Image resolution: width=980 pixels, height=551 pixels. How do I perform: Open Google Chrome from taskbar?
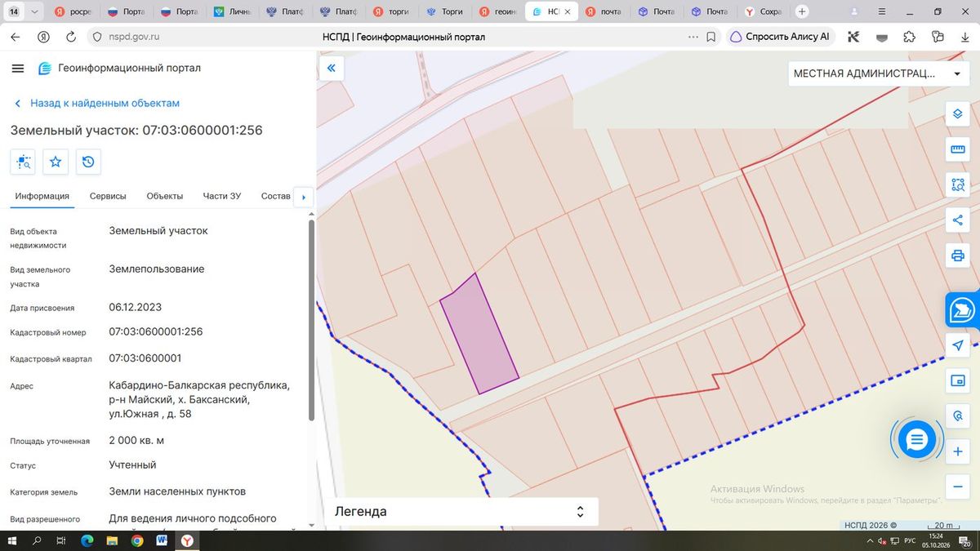(137, 540)
